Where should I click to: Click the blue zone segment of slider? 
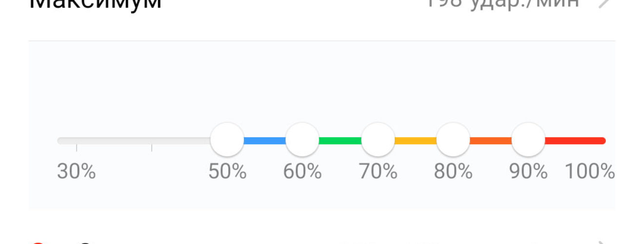[264, 141]
